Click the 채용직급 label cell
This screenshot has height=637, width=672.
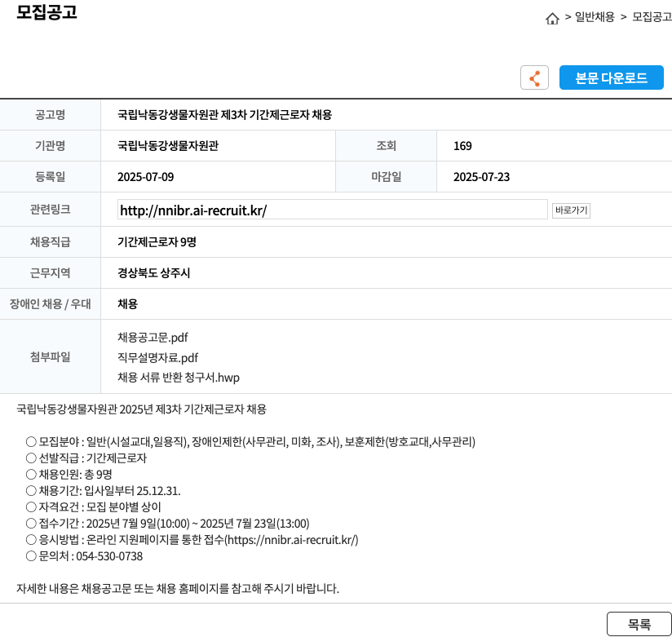coord(50,242)
